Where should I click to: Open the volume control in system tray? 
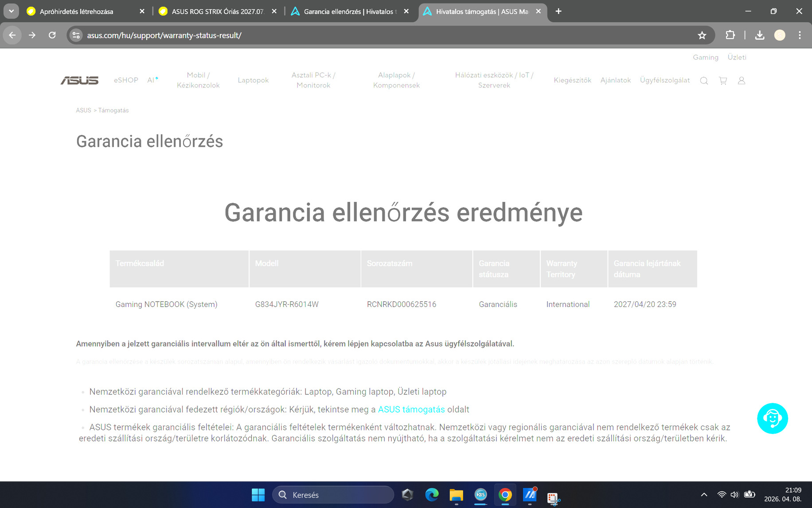[735, 495]
